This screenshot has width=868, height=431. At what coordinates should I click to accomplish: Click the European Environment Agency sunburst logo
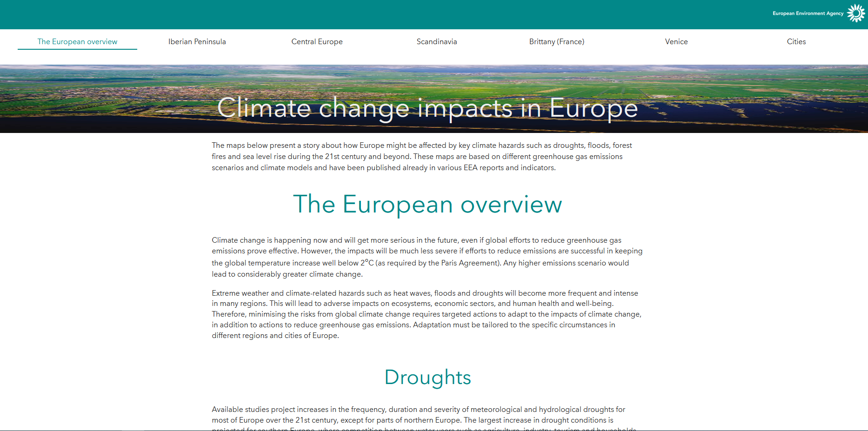point(856,13)
